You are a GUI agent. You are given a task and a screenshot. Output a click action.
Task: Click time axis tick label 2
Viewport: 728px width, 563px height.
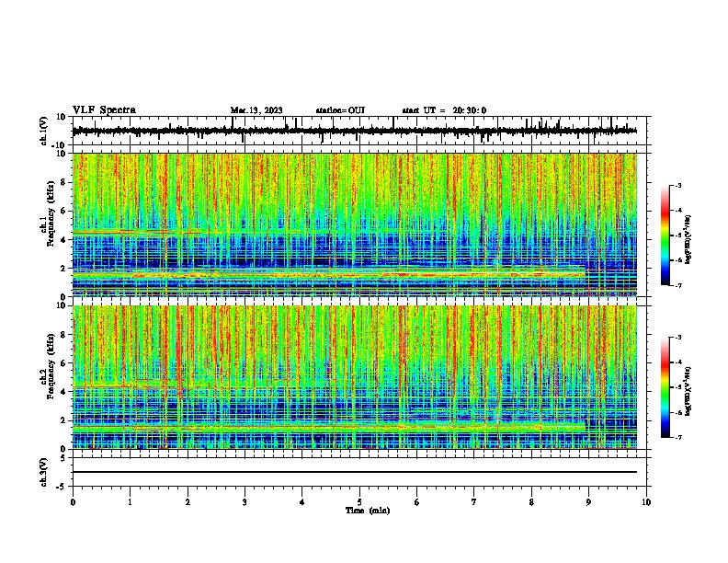[x=188, y=502]
